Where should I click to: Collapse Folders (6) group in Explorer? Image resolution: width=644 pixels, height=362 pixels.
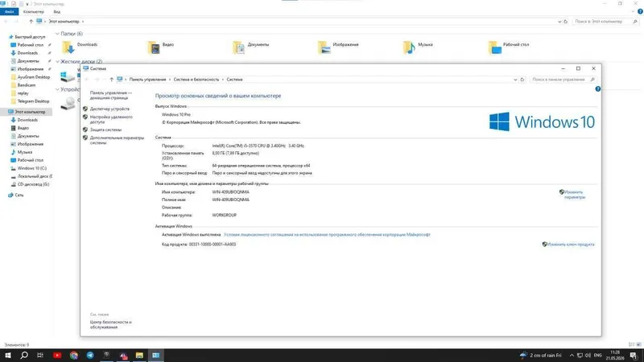(x=57, y=34)
